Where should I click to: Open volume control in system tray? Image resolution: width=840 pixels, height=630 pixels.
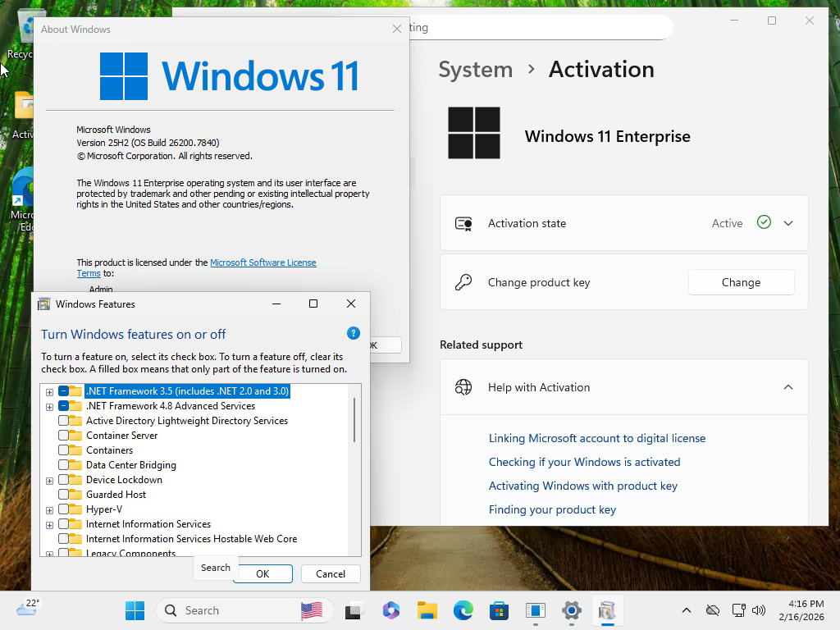759,610
